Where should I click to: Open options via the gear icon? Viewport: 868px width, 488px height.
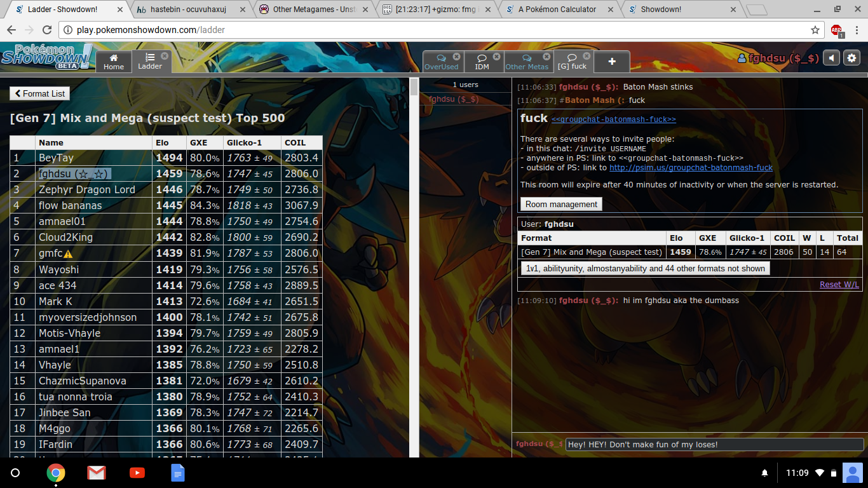coord(851,58)
